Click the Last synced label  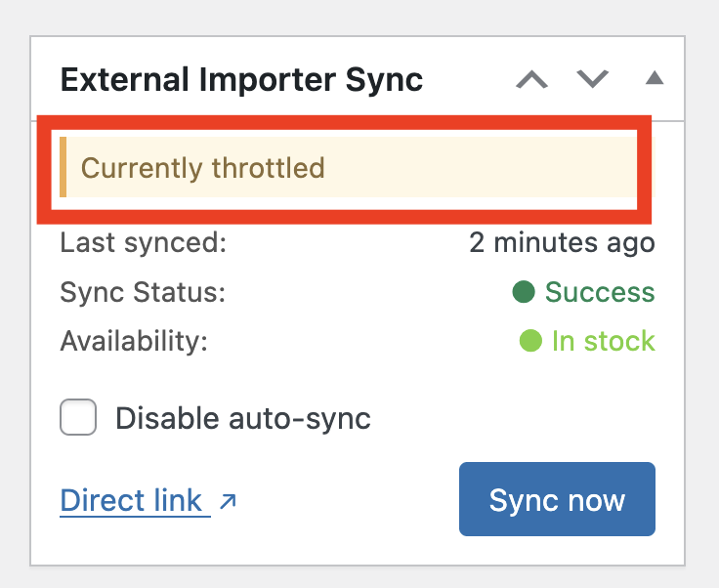coord(143,242)
